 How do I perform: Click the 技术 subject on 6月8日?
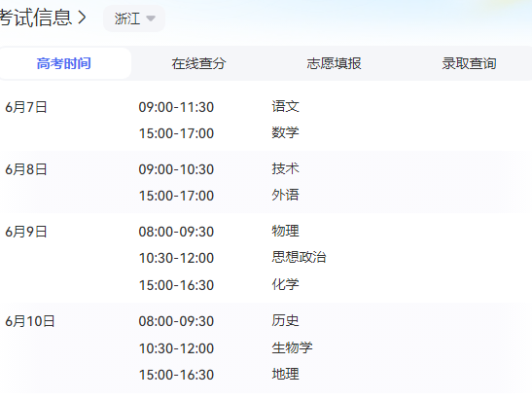click(285, 168)
